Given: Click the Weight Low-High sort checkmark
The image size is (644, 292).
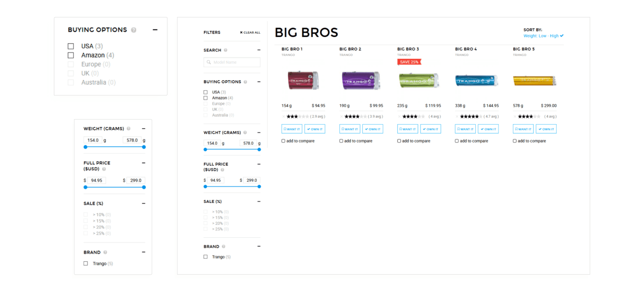Looking at the screenshot, I should (562, 36).
